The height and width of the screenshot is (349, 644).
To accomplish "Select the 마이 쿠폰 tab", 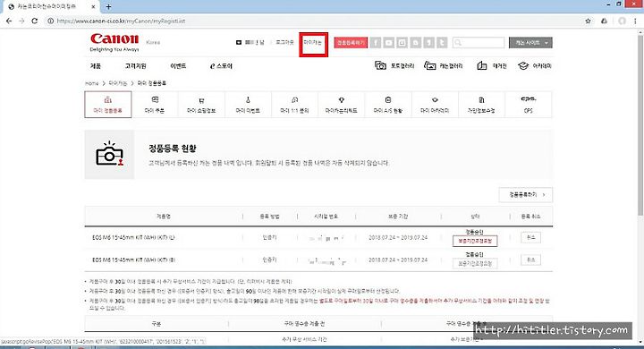I will 155,105.
